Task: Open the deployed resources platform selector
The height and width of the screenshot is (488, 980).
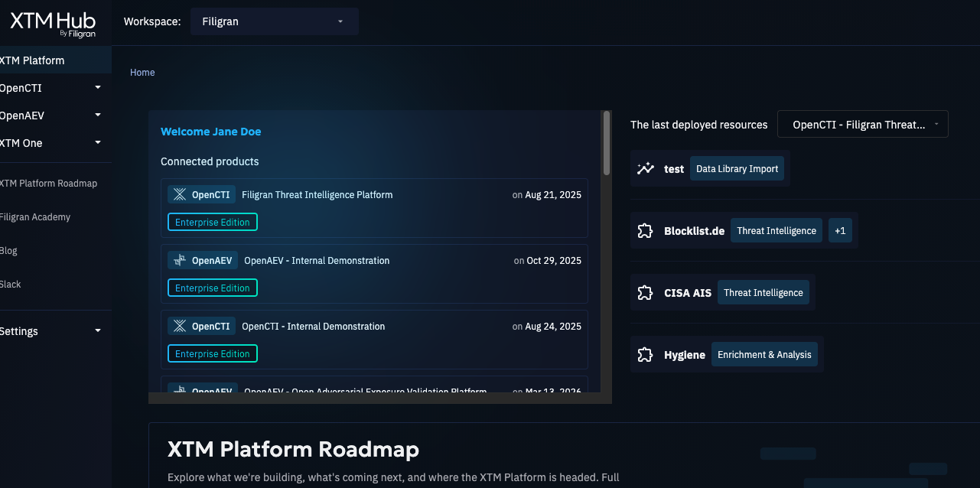Action: pyautogui.click(x=863, y=125)
